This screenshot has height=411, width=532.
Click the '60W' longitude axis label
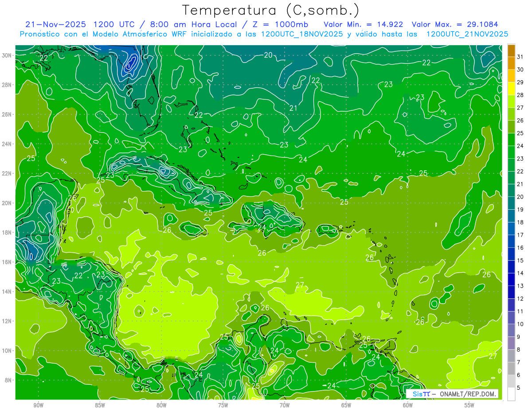click(x=408, y=405)
